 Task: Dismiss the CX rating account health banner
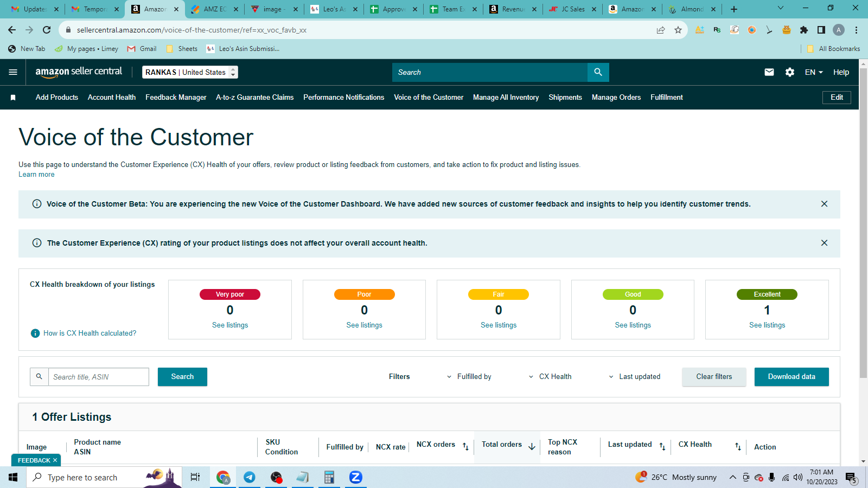(x=824, y=243)
